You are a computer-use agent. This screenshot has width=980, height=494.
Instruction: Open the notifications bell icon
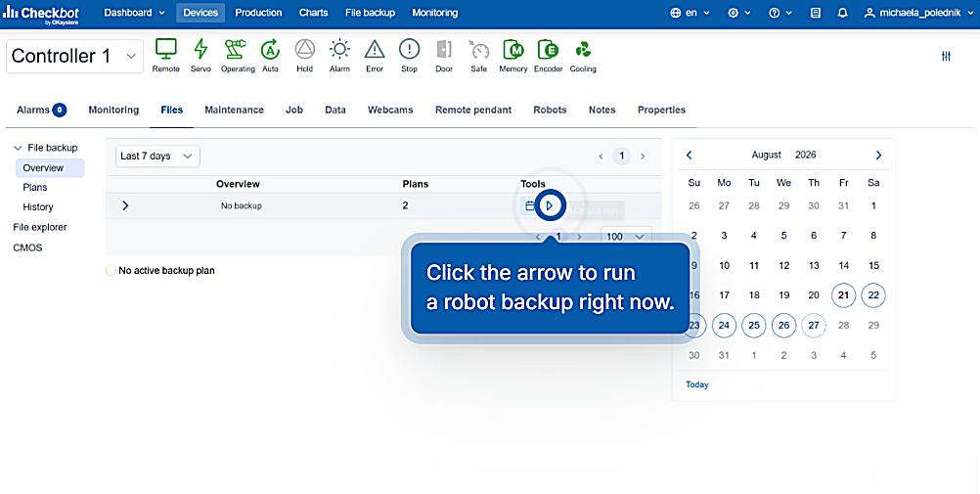[842, 13]
